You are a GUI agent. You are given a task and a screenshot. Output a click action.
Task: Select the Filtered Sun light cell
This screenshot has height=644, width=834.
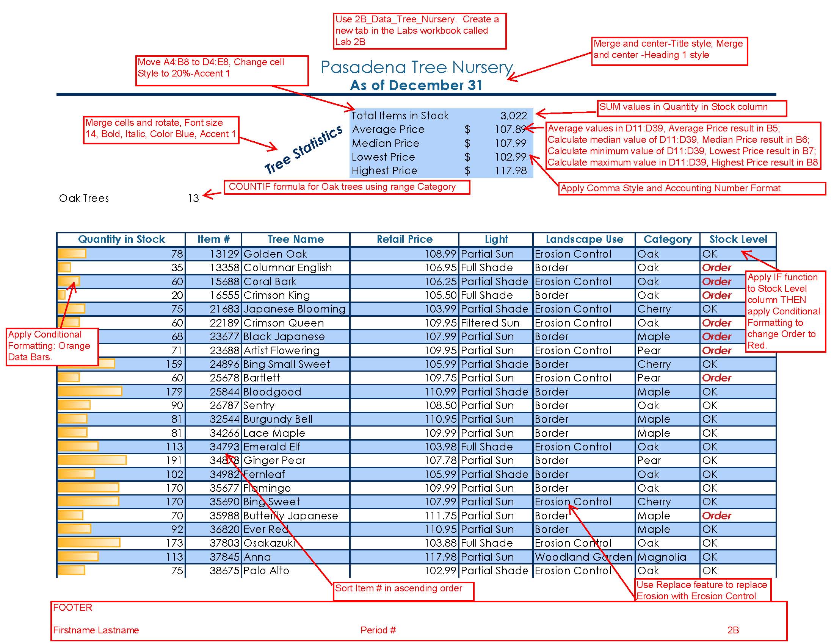pyautogui.click(x=496, y=323)
